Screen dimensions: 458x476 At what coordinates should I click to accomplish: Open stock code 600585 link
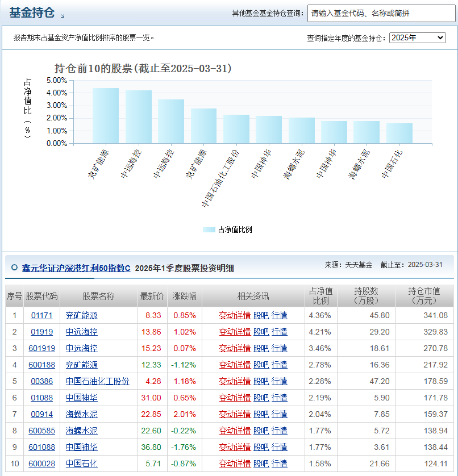coord(42,431)
